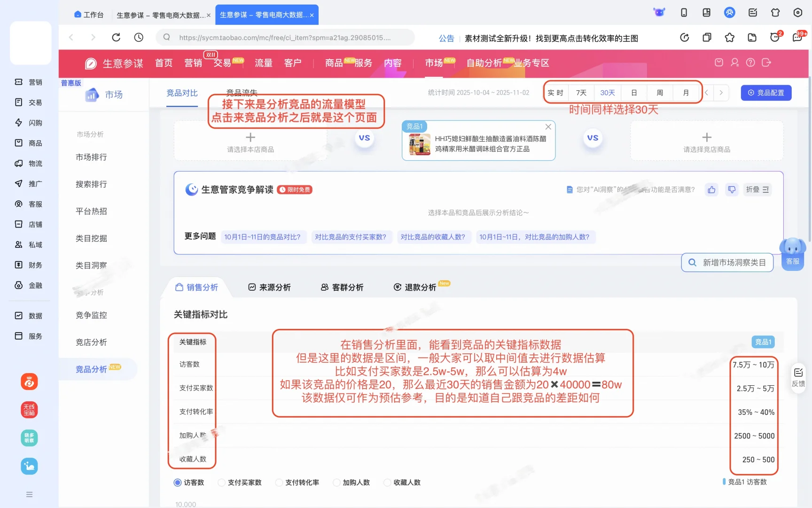Switch to the 来源分析 tab

(270, 287)
